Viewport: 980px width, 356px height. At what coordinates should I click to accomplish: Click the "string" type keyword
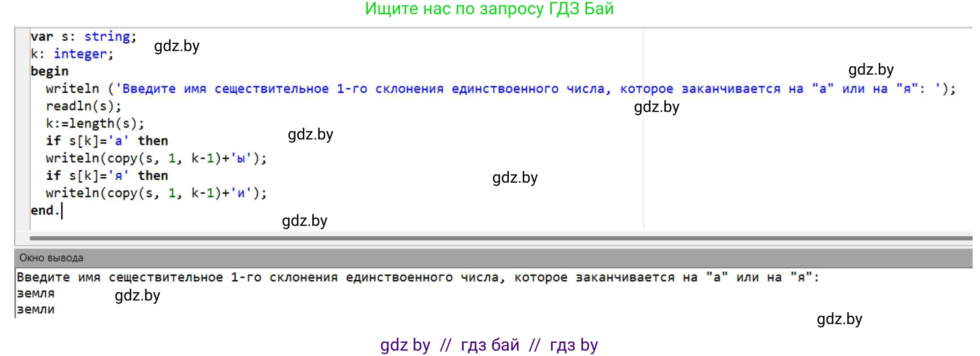coord(107,37)
